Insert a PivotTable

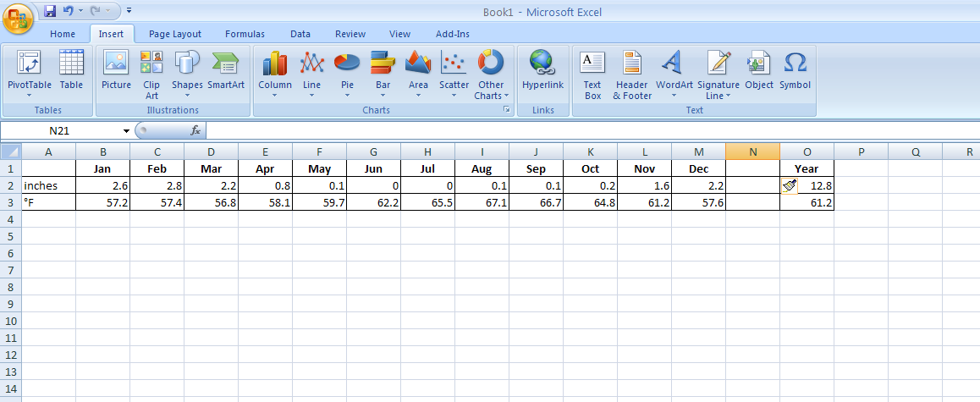[30, 75]
